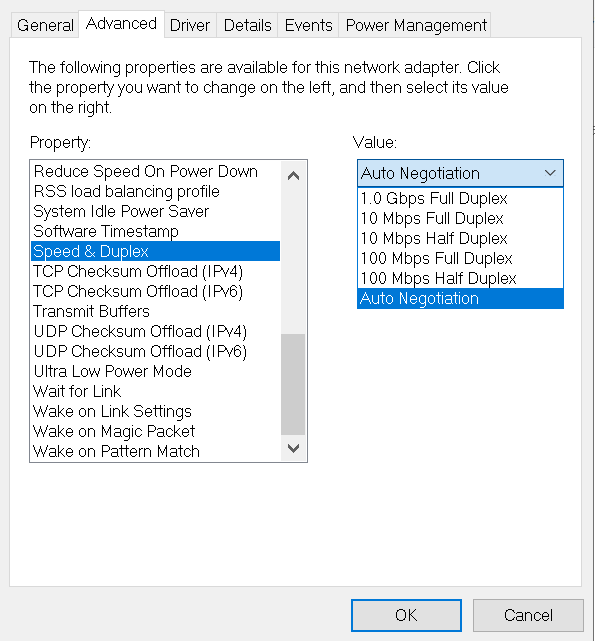Switch to the General tab
This screenshot has width=595, height=641.
(x=45, y=25)
